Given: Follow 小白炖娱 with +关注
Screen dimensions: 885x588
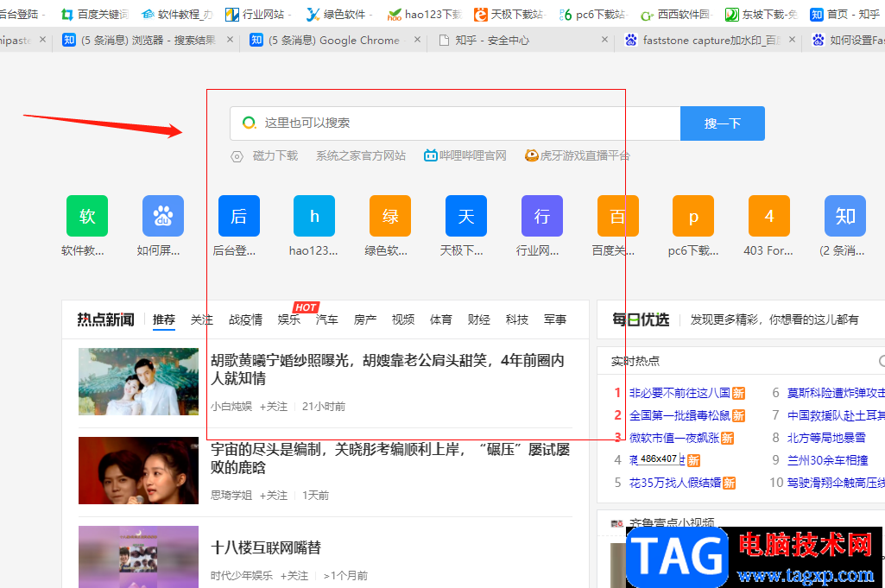Looking at the screenshot, I should pyautogui.click(x=273, y=407).
